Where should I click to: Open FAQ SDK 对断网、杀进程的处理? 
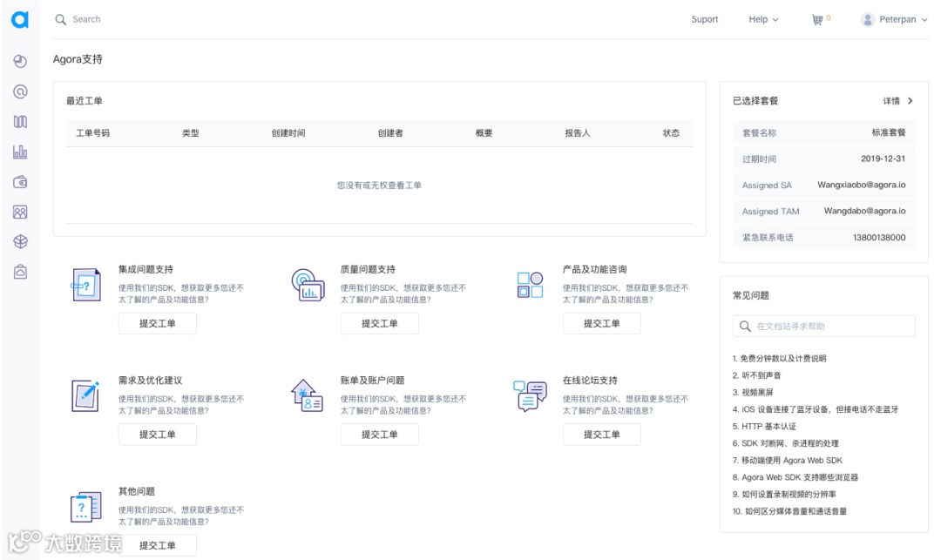pos(786,443)
